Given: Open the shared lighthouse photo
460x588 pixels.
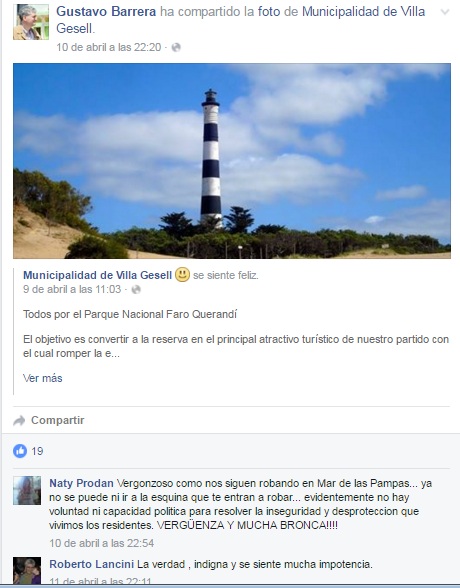Looking at the screenshot, I should (232, 161).
